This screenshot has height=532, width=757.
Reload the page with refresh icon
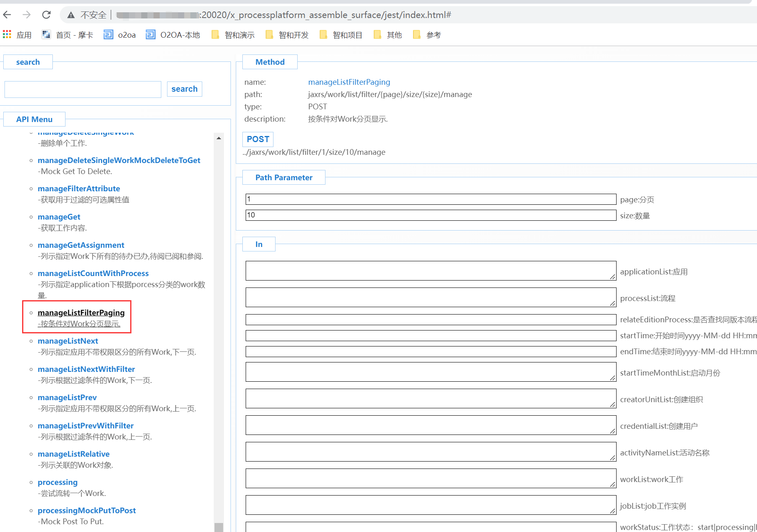[x=46, y=15]
